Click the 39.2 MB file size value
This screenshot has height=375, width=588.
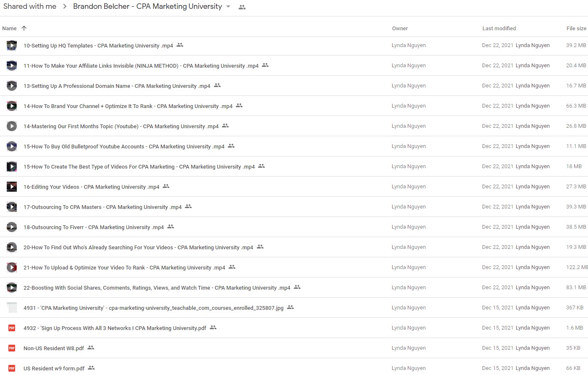pos(576,45)
